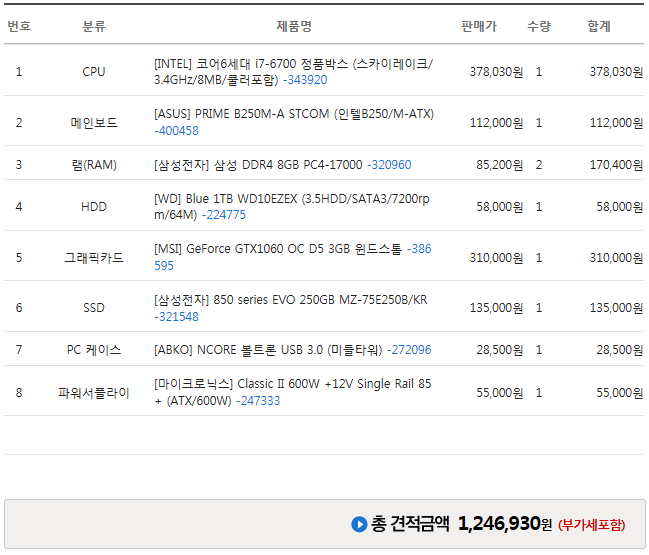Click the CPU row total 378,030원
The image size is (649, 555).
pyautogui.click(x=616, y=72)
